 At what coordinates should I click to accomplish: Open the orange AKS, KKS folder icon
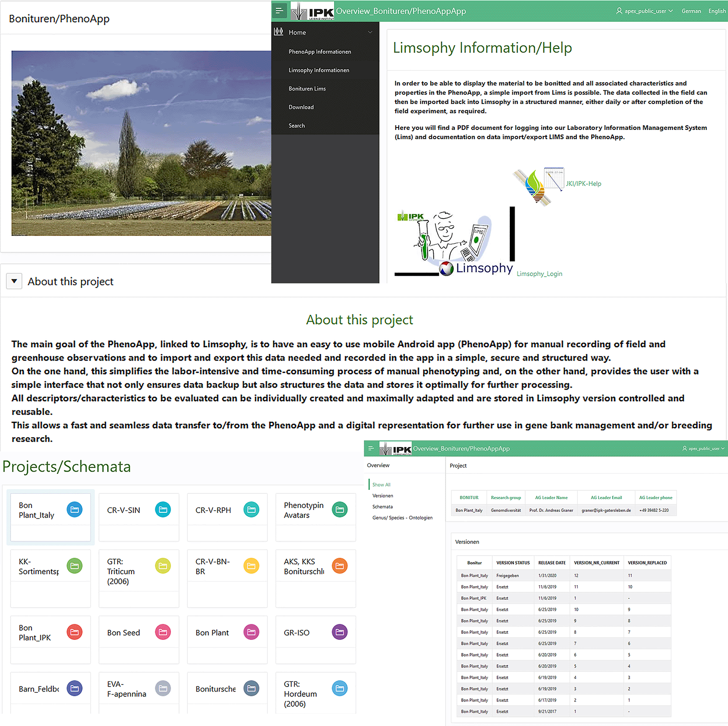[x=339, y=566]
